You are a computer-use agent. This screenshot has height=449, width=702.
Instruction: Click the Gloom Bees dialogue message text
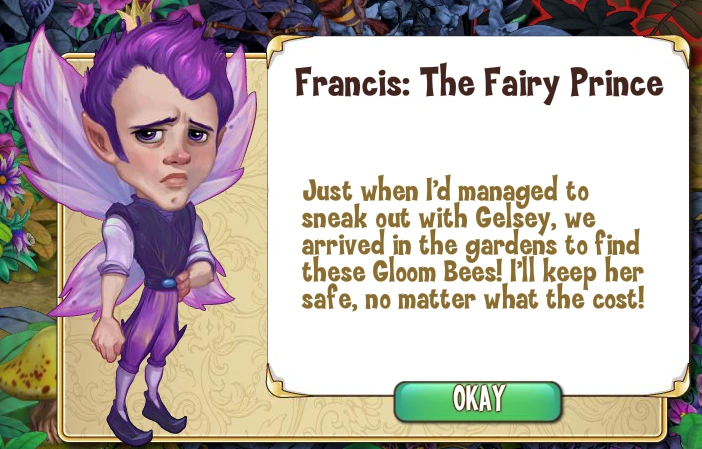pyautogui.click(x=473, y=244)
